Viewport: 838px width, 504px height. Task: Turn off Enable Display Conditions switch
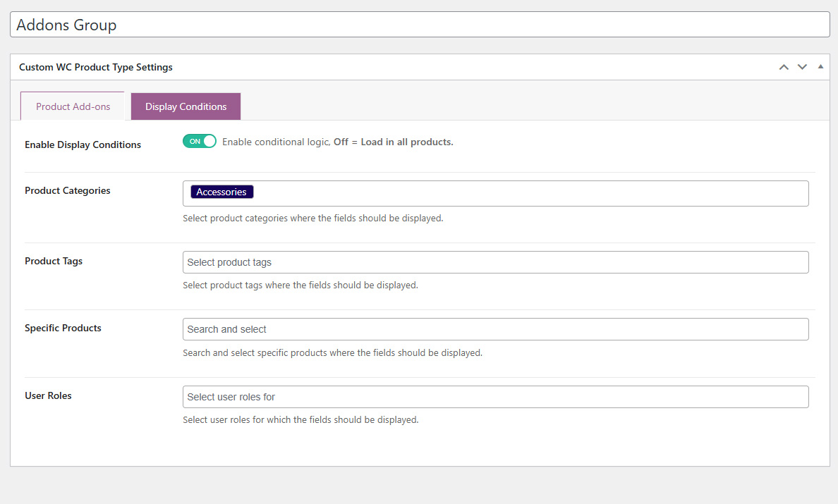(x=200, y=141)
